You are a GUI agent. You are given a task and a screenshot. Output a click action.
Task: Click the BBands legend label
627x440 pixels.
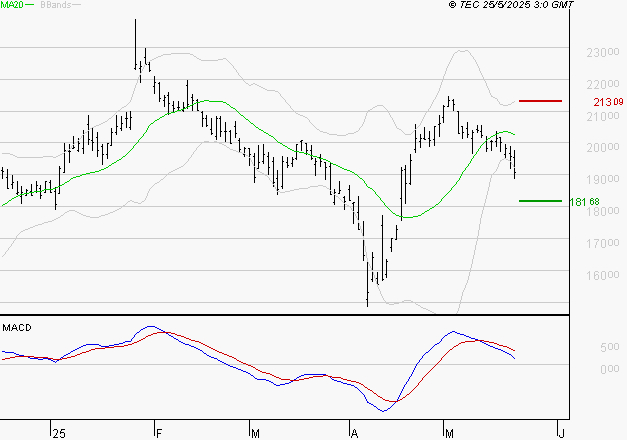56,5
